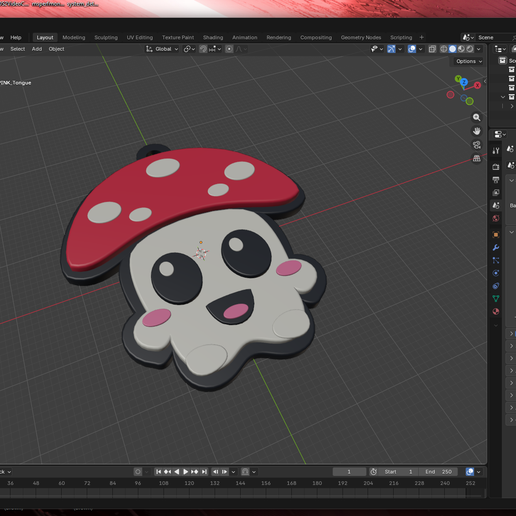Switch to wireframe viewport shading

click(x=444, y=49)
